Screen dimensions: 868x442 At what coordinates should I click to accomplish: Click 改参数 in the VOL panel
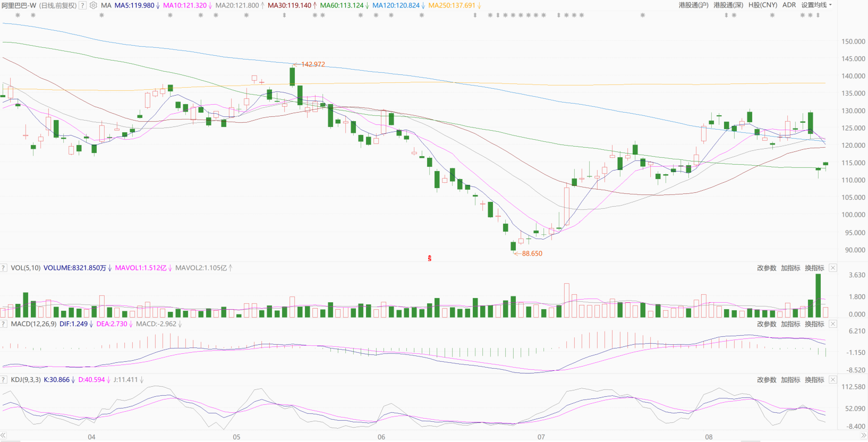767,268
